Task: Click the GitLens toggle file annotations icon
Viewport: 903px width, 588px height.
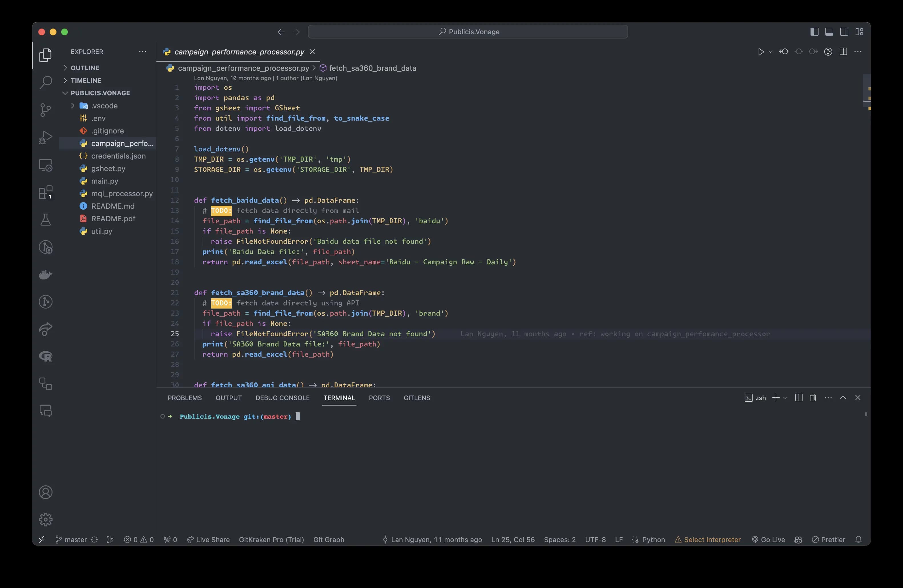Action: coord(828,52)
